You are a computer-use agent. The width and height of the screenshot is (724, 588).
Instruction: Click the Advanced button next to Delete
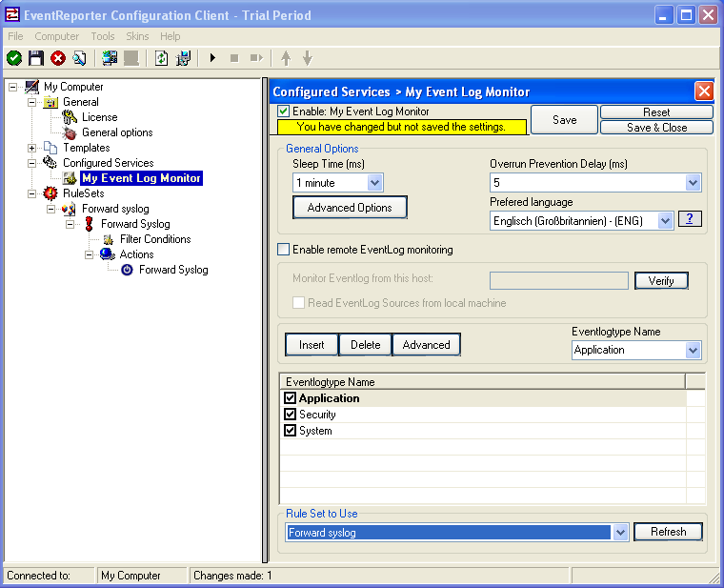[426, 345]
